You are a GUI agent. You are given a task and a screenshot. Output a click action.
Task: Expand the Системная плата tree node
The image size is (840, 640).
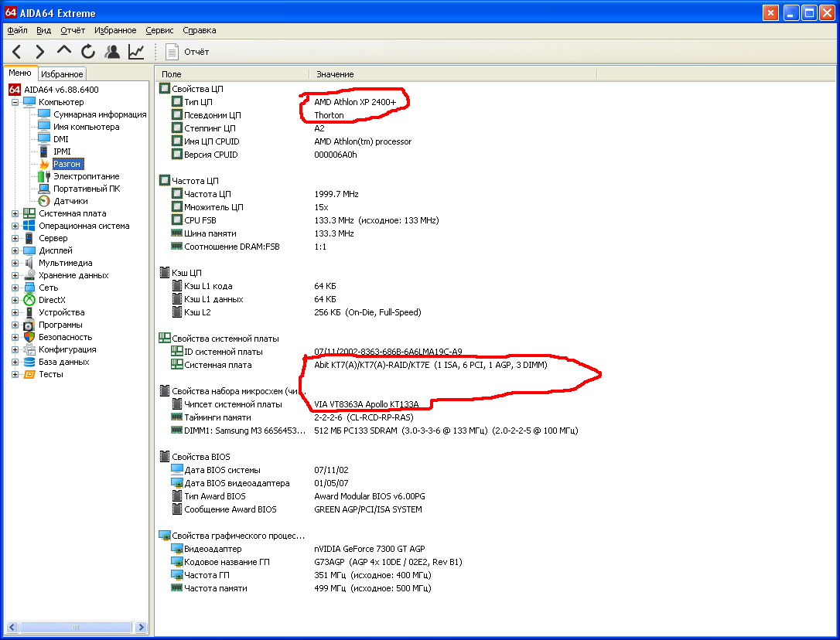(x=15, y=213)
